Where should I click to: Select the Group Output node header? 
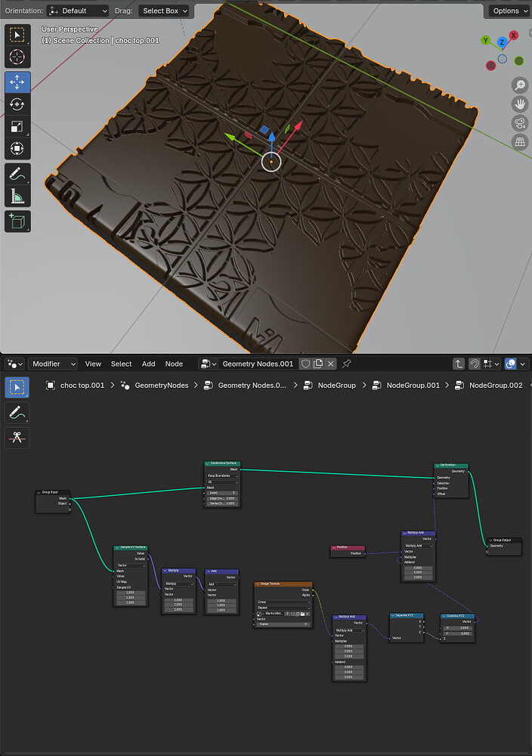click(504, 540)
